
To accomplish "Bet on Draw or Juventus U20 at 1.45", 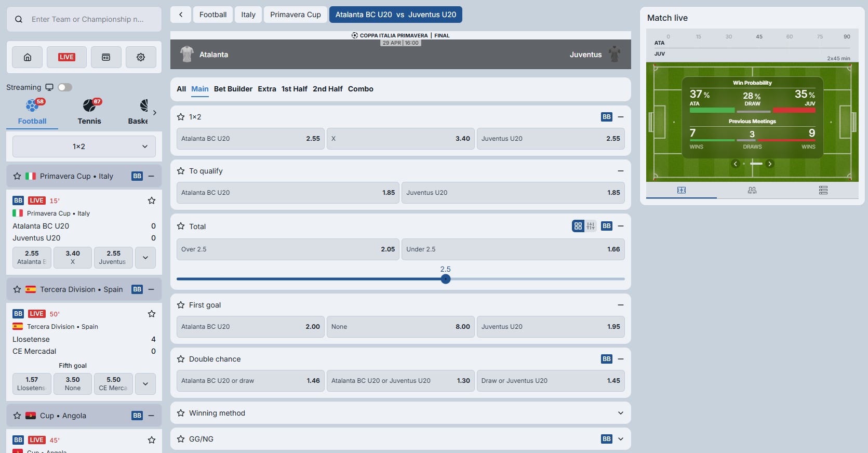I will 551,381.
